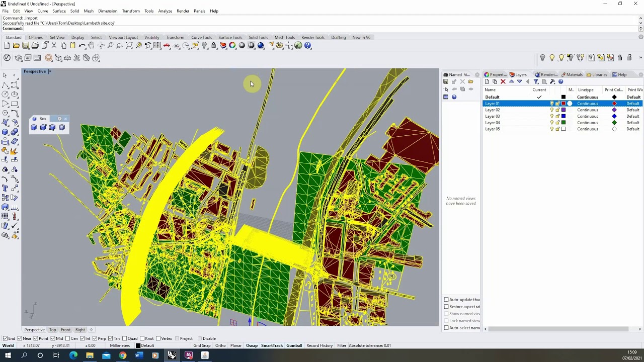This screenshot has width=644, height=362.
Task: Open the File menu
Action: point(5,11)
